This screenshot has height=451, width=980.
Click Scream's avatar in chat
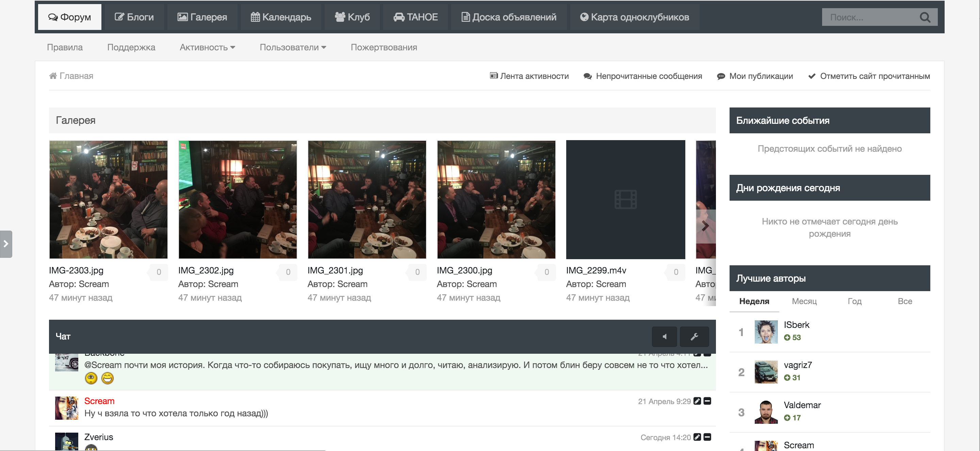pos(67,408)
